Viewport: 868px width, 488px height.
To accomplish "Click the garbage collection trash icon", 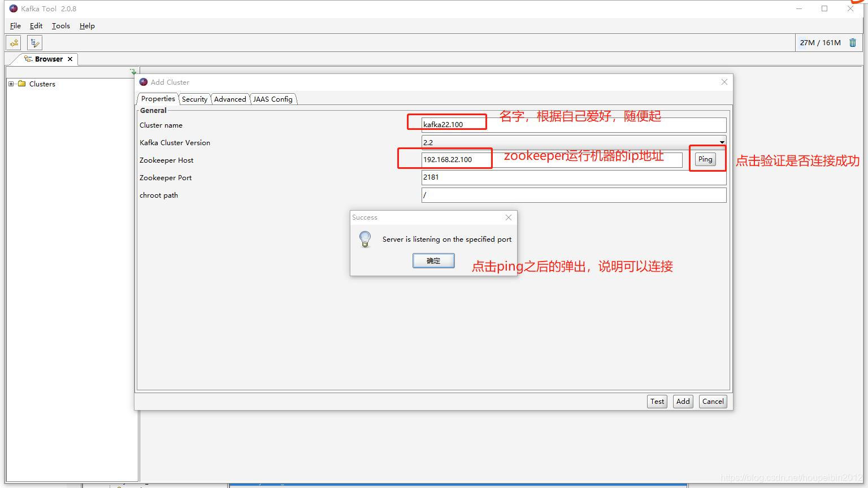I will click(x=853, y=42).
